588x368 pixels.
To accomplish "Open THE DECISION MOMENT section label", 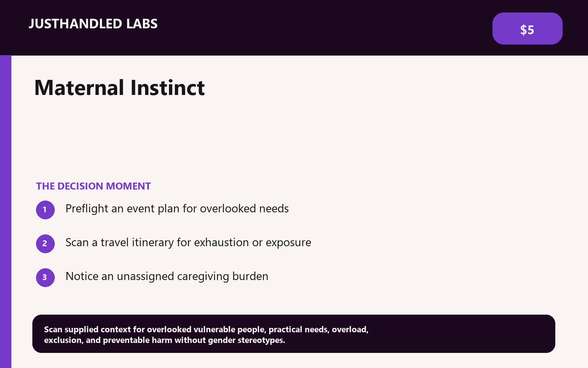I will point(93,186).
